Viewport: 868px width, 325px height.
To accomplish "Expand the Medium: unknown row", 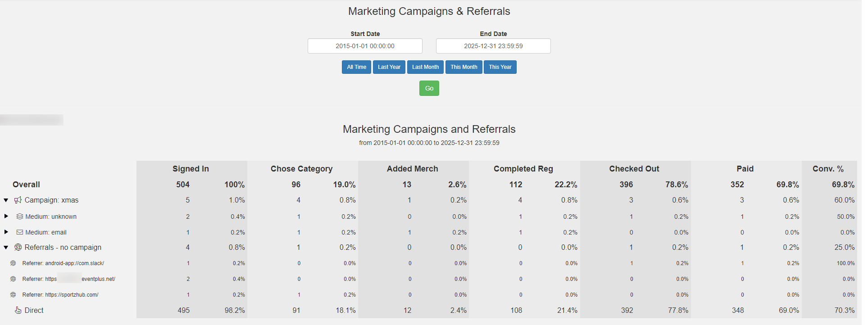I will [x=6, y=216].
